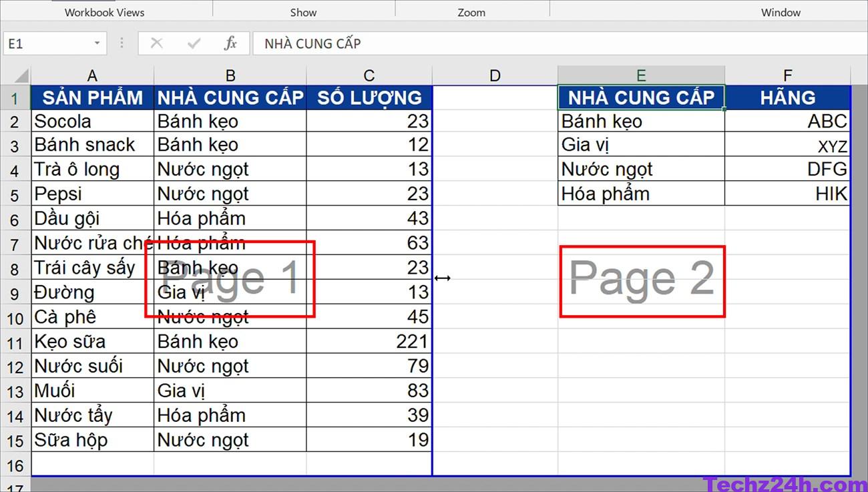Click NHÀ CUNG CẤP header in column B
The width and height of the screenshot is (868, 492).
coord(230,97)
